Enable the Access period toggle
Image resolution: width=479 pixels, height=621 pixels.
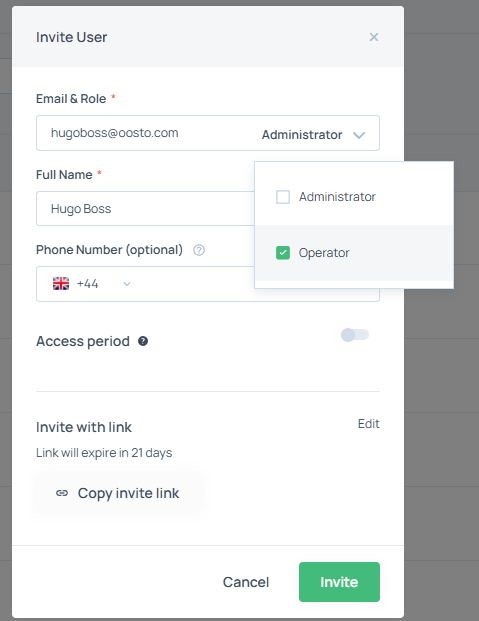point(355,335)
